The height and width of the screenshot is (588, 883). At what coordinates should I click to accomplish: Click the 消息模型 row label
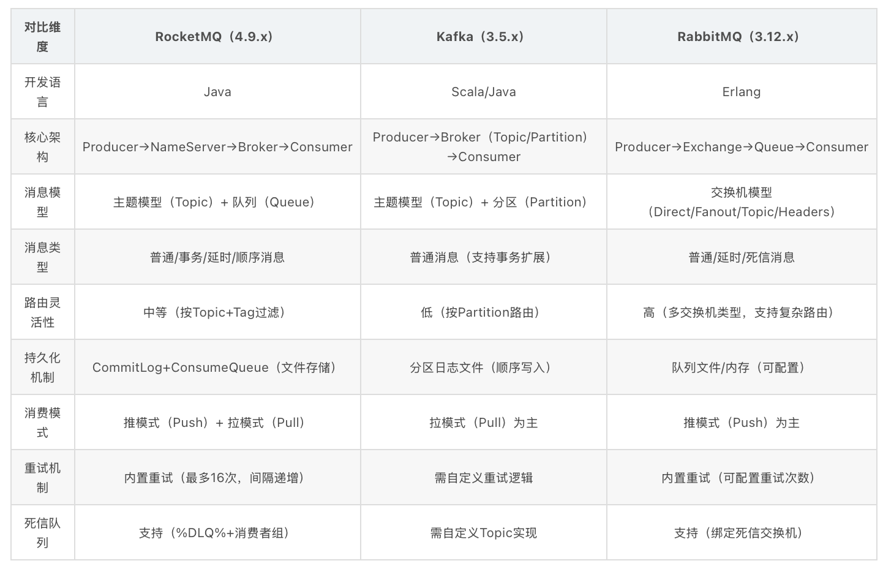pos(43,202)
